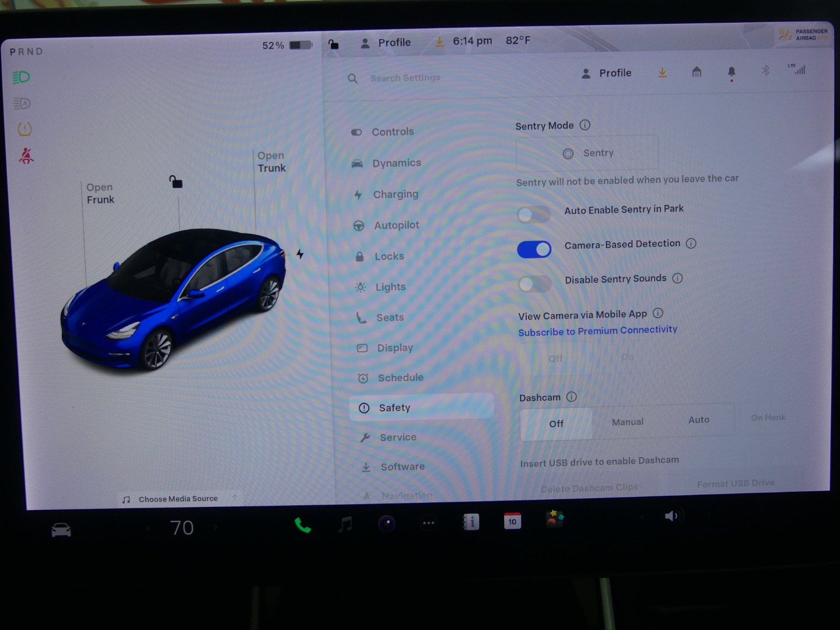Enable Sentry mode button
The height and width of the screenshot is (630, 840).
tap(587, 153)
